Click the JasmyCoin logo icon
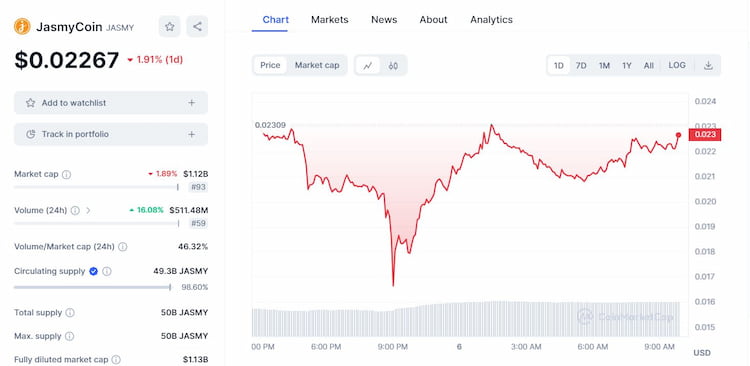Screen dimensions: 750x366 [22, 27]
